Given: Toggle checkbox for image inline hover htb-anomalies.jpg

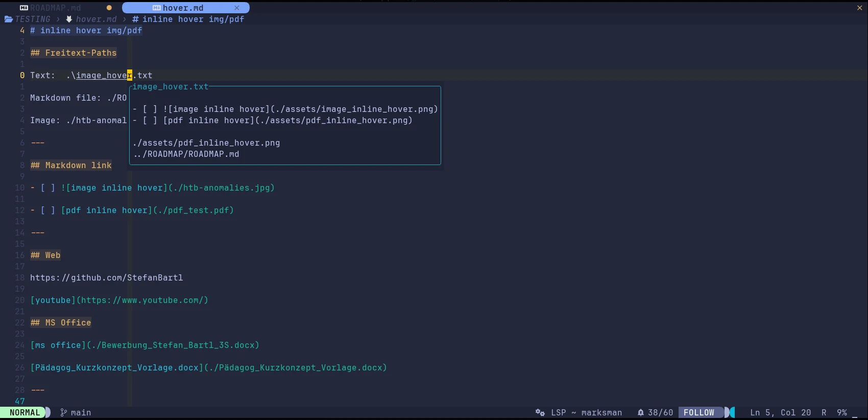Looking at the screenshot, I should click(x=48, y=188).
